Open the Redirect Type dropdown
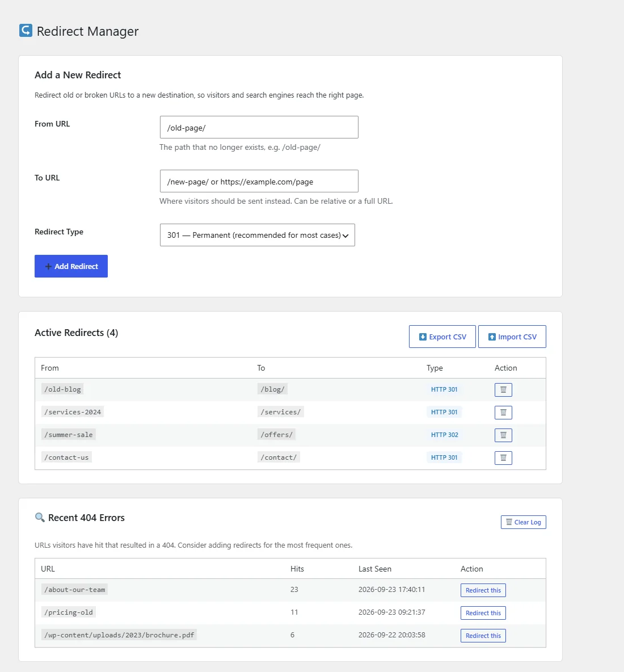The width and height of the screenshot is (624, 672). 258,235
